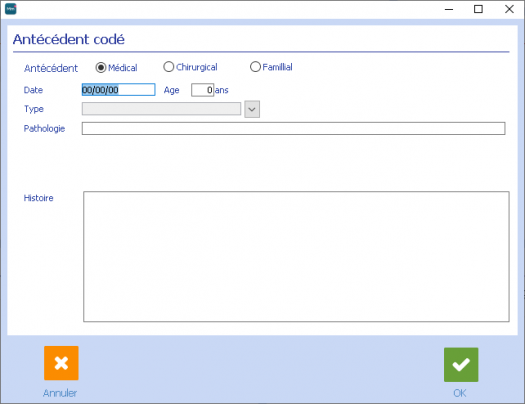
Task: Focus the Age years field
Action: pos(202,90)
